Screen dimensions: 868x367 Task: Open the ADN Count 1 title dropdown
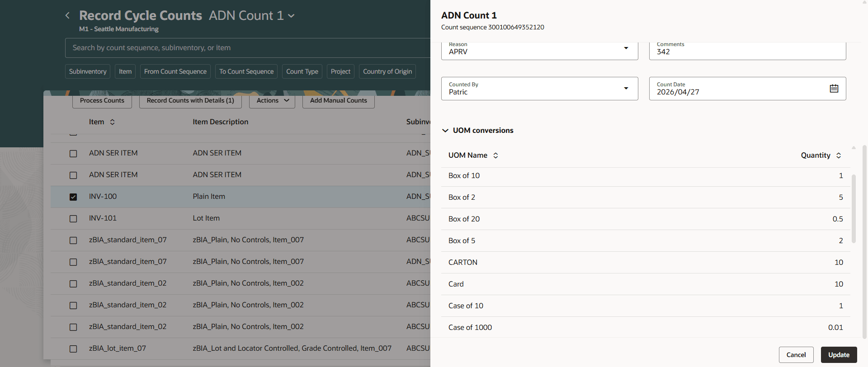click(x=292, y=16)
